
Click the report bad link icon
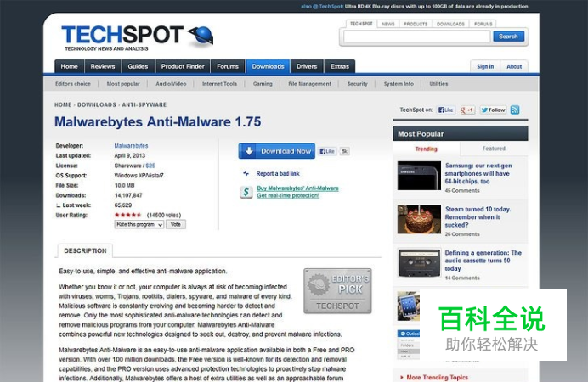tap(246, 173)
